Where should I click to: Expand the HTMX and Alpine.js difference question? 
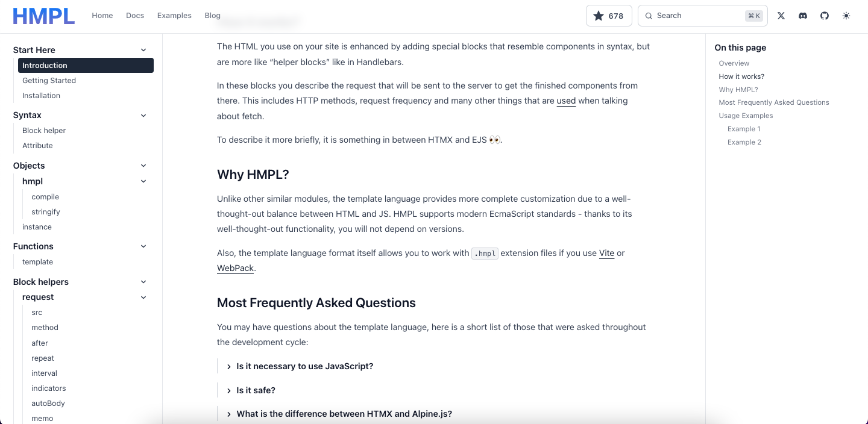coord(339,414)
